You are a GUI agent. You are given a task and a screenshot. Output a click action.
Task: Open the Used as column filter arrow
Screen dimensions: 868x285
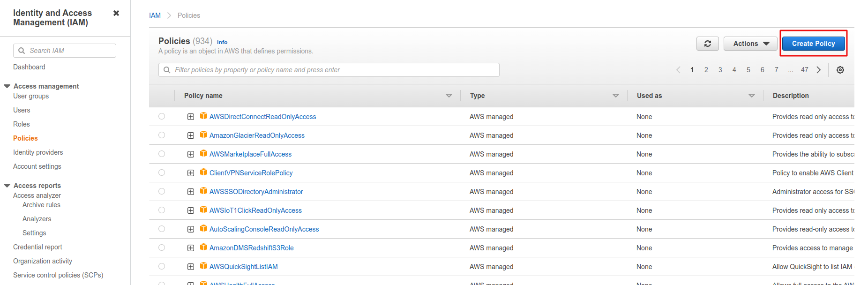pos(752,96)
